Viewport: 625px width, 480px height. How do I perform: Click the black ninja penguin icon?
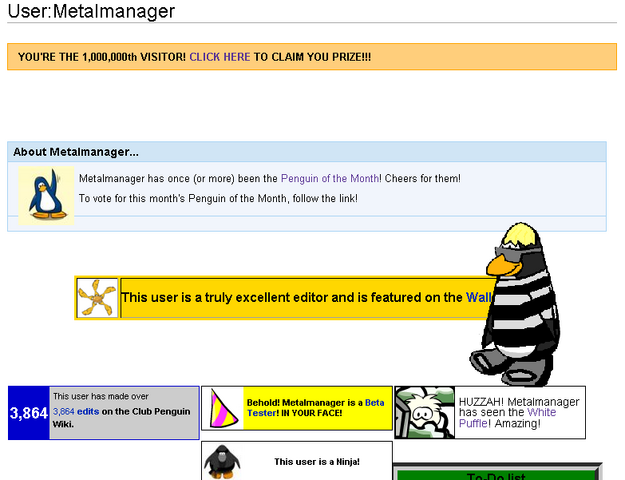tap(222, 462)
